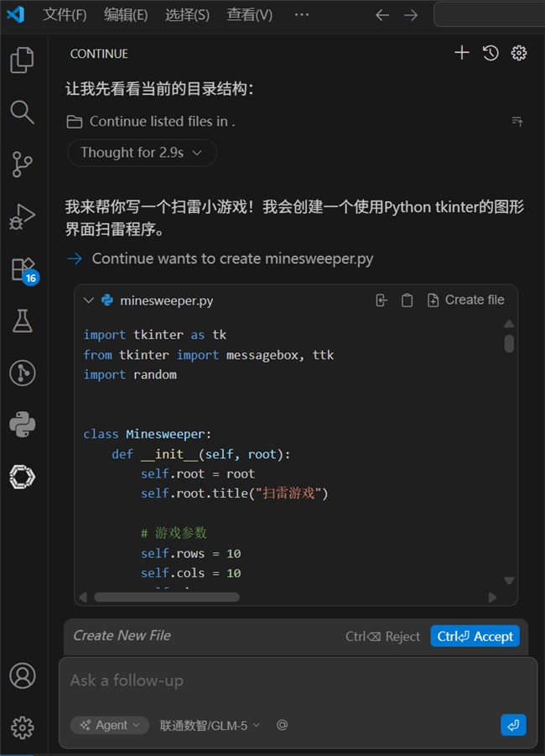Open the Agent mode dropdown

[x=110, y=725]
